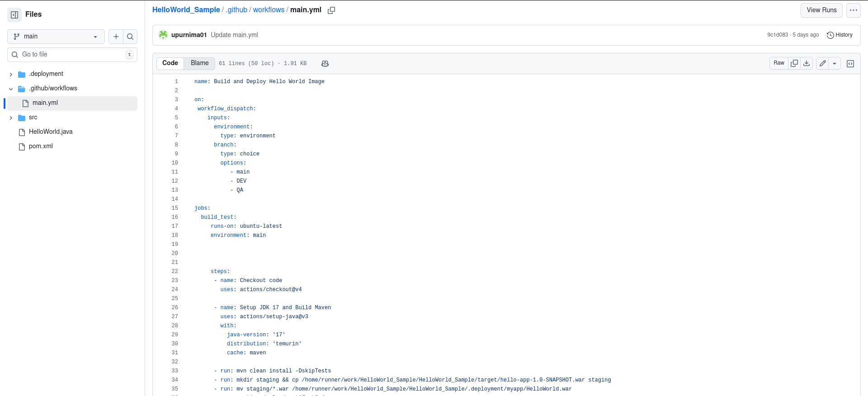This screenshot has height=396, width=868.
Task: Click the add file plus icon
Action: [116, 37]
